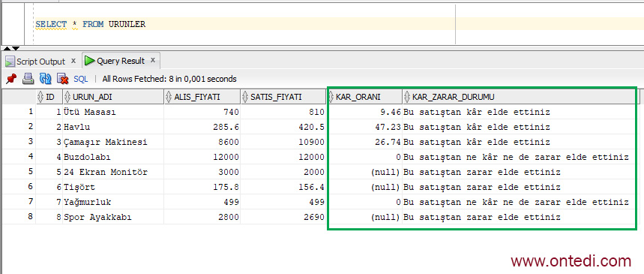Screen dimensions: 644x274
Task: Close the Script Output tab
Action: 73,61
